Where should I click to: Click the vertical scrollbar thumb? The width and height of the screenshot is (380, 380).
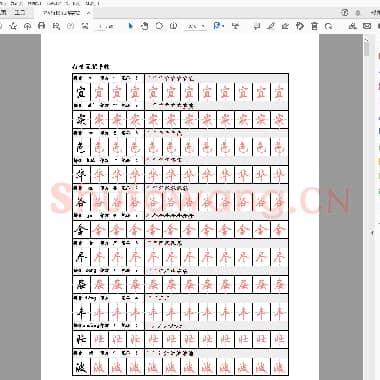click(x=367, y=49)
